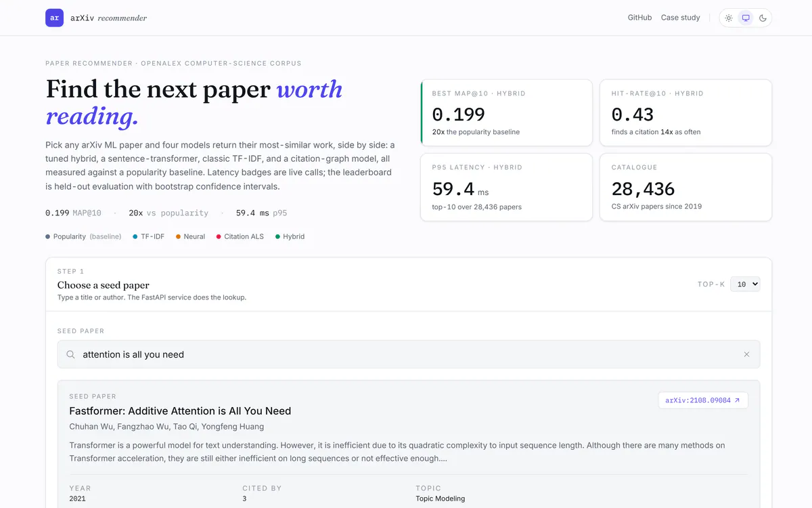Click the '59.4 ms p95' summary text
812x508 pixels.
click(261, 213)
